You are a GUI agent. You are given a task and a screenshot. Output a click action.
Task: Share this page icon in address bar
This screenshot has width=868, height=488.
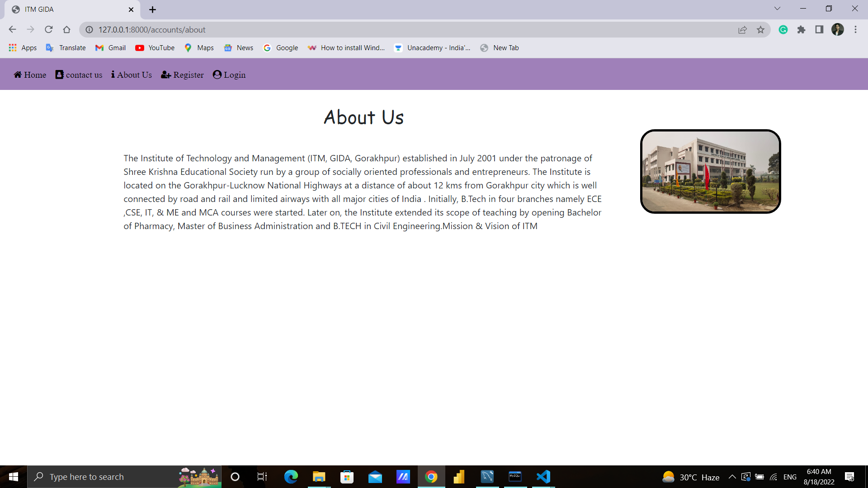[742, 30]
